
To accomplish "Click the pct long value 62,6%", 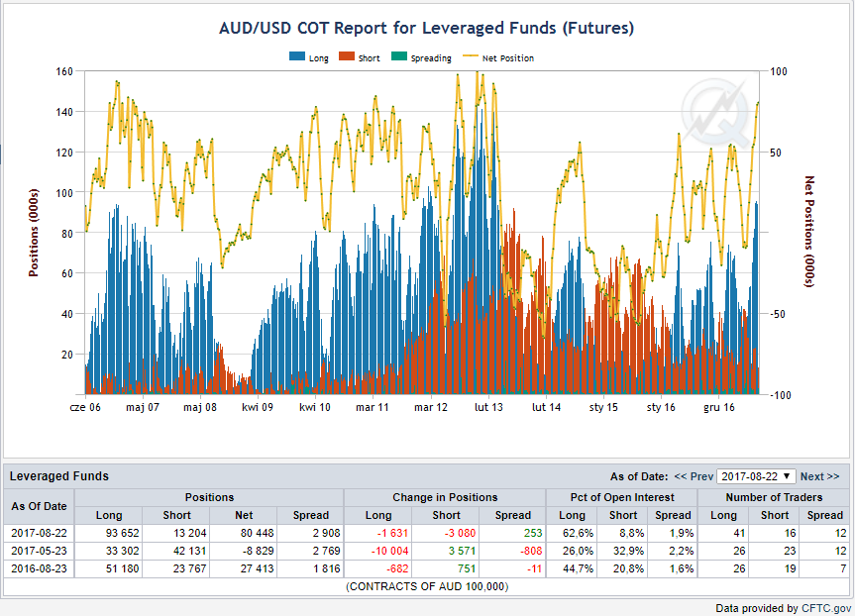I will (578, 533).
